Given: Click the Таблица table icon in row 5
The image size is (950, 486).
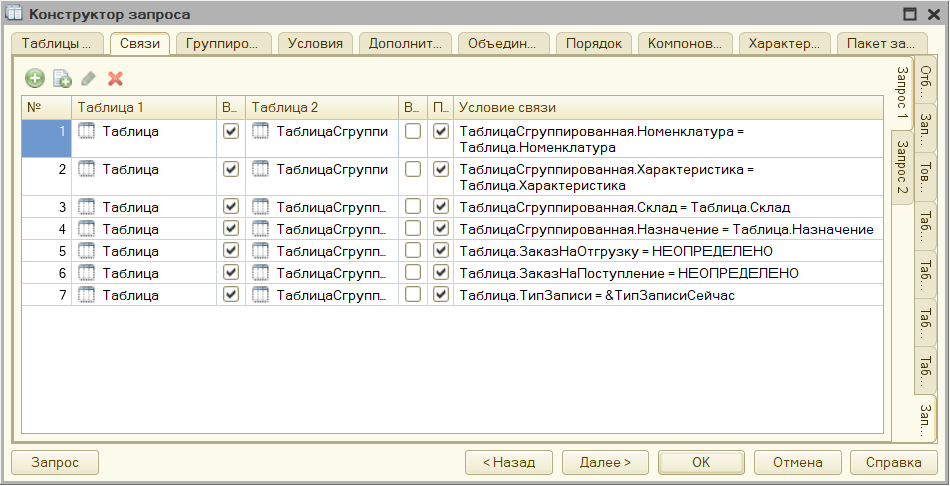Looking at the screenshot, I should pos(88,251).
